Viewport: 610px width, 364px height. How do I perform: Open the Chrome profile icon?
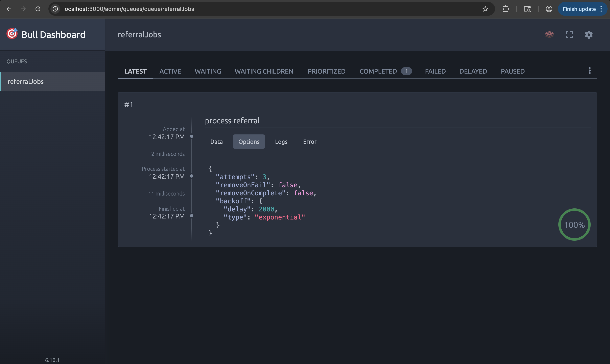click(x=549, y=9)
